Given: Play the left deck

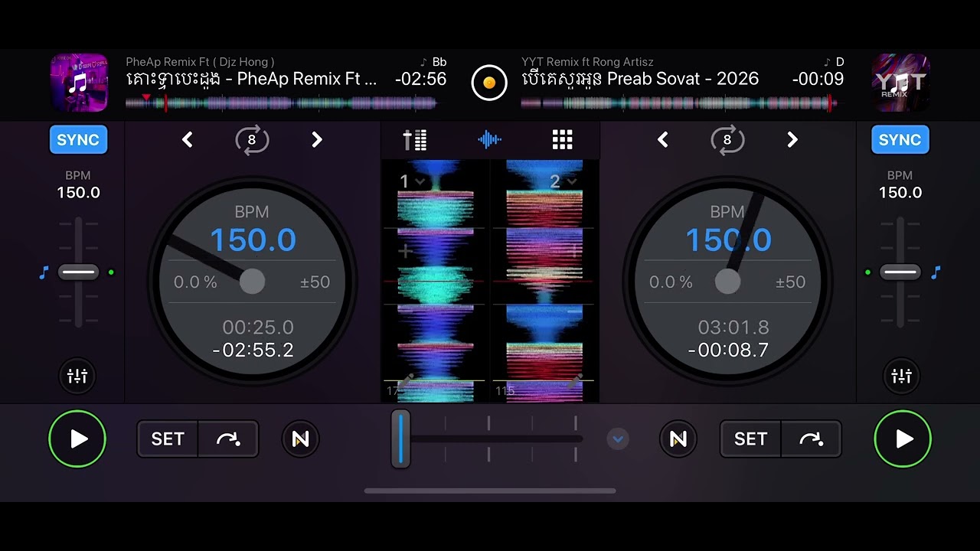Looking at the screenshot, I should tap(77, 439).
